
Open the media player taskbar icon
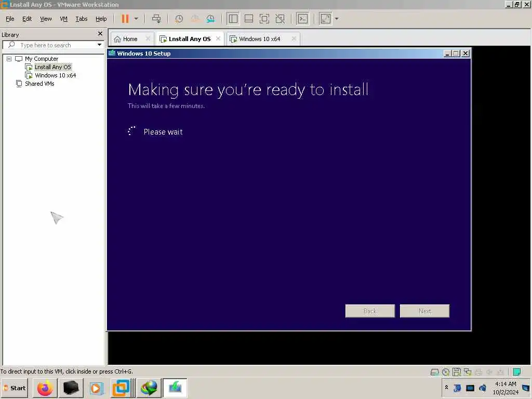(x=96, y=388)
